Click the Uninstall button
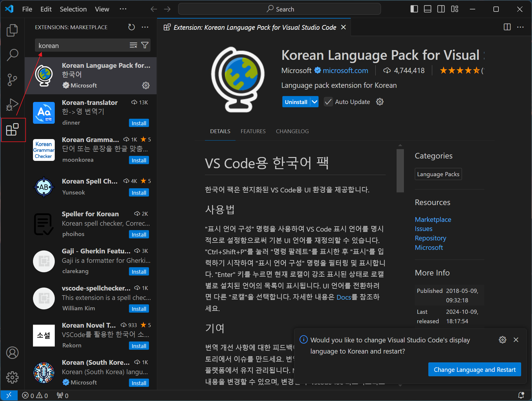This screenshot has width=532, height=401. point(296,102)
